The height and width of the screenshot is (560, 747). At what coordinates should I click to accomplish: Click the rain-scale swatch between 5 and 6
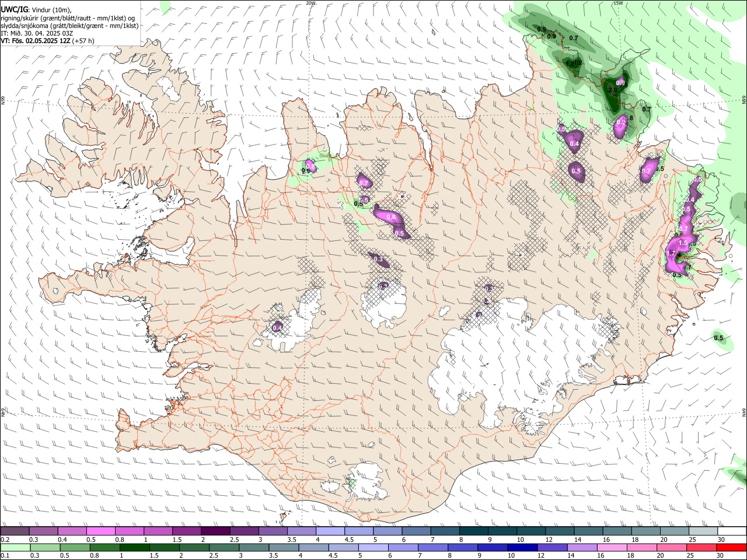tap(373, 548)
